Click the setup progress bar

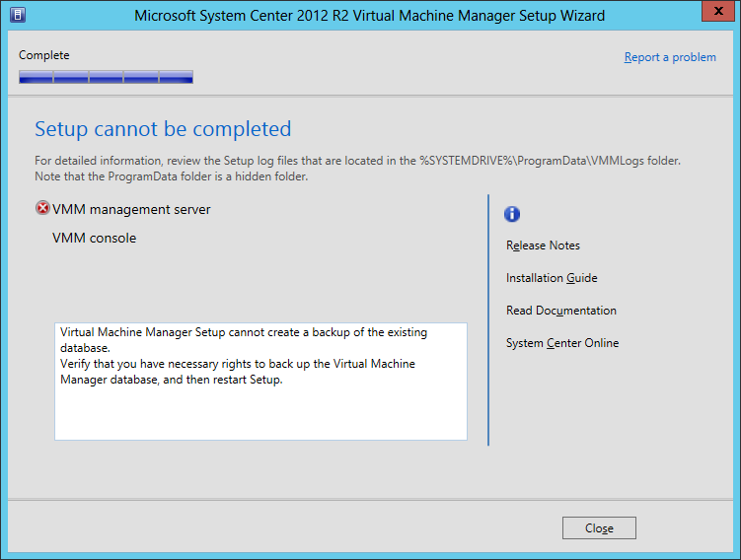pos(106,77)
